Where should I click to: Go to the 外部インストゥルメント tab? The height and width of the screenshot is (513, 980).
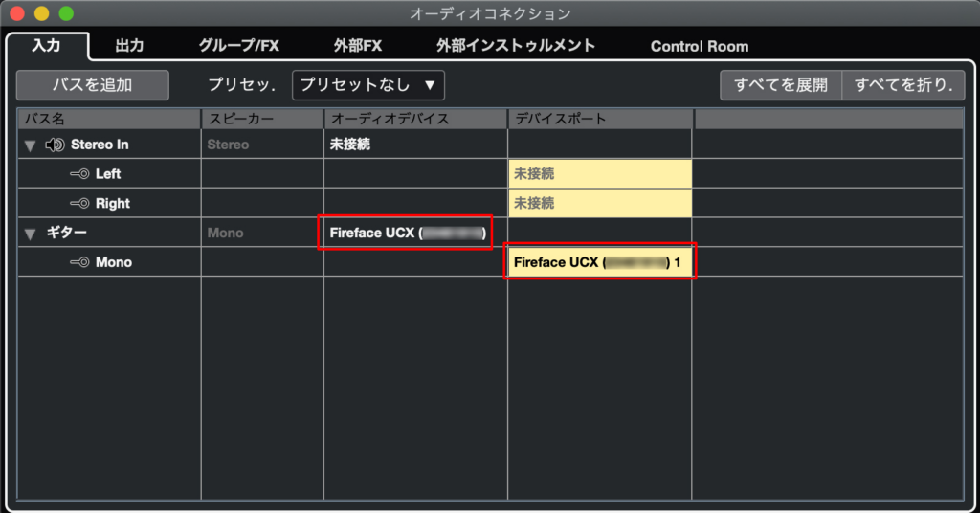pos(516,45)
